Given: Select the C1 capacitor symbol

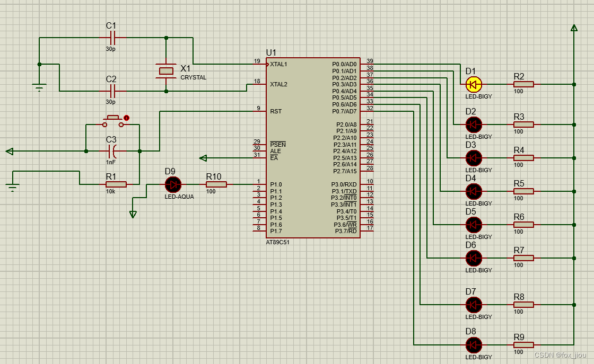Looking at the screenshot, I should pyautogui.click(x=112, y=38).
